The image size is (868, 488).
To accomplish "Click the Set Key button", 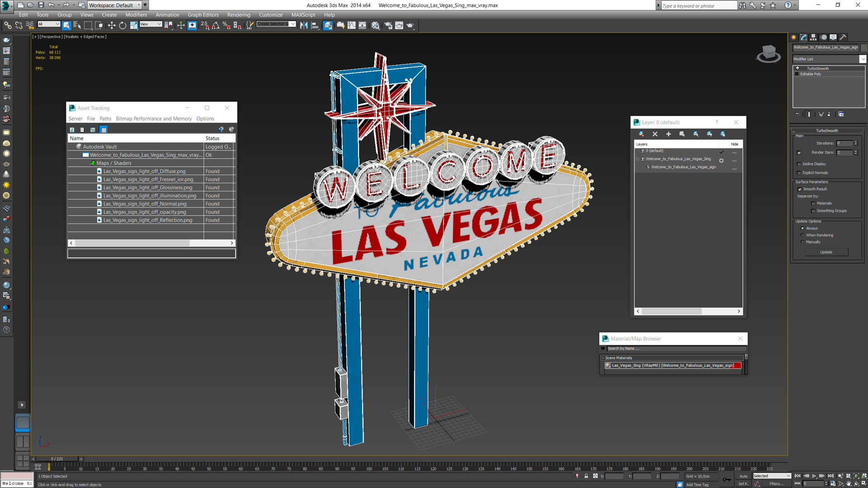I will point(743,484).
